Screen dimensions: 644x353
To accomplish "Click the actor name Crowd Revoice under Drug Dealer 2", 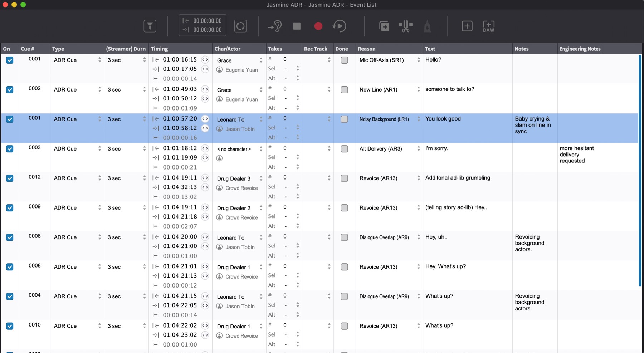I will [241, 217].
